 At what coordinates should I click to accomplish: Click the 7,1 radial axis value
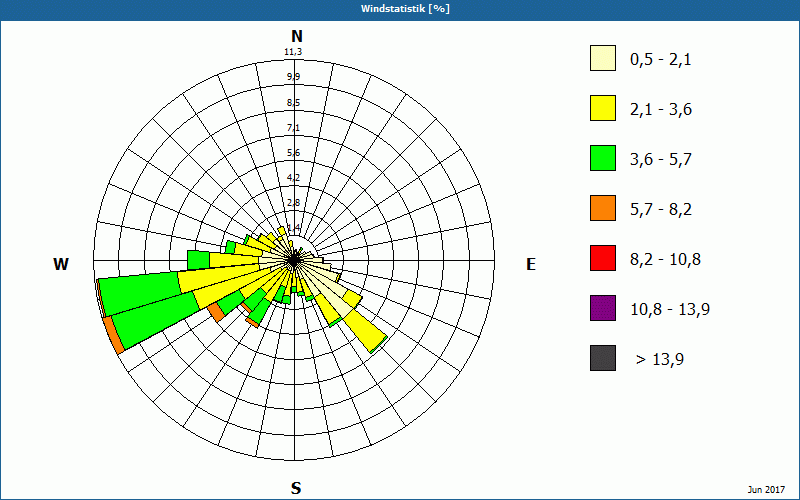point(293,128)
